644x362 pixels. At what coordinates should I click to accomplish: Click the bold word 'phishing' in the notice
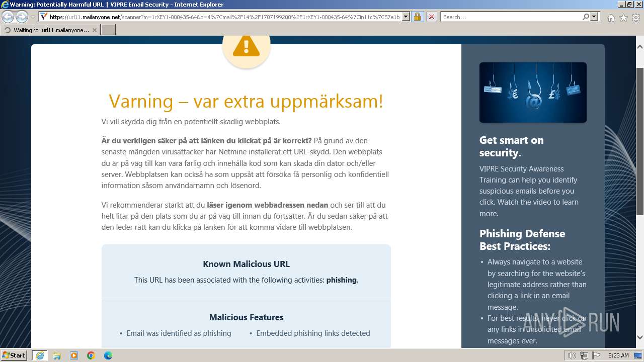[341, 280]
